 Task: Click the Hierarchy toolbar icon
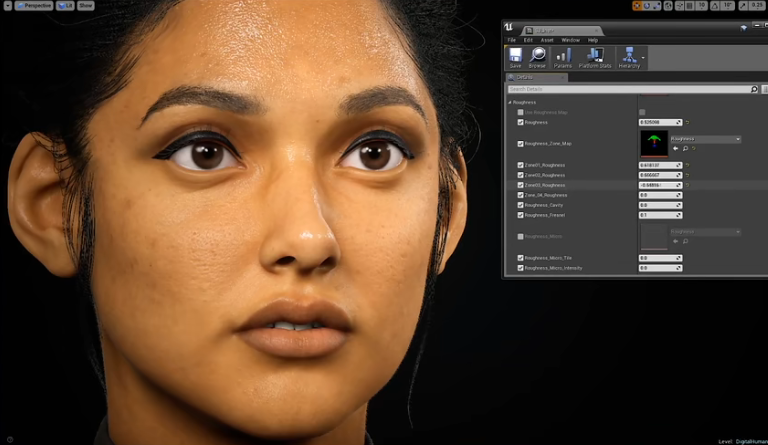tap(629, 58)
